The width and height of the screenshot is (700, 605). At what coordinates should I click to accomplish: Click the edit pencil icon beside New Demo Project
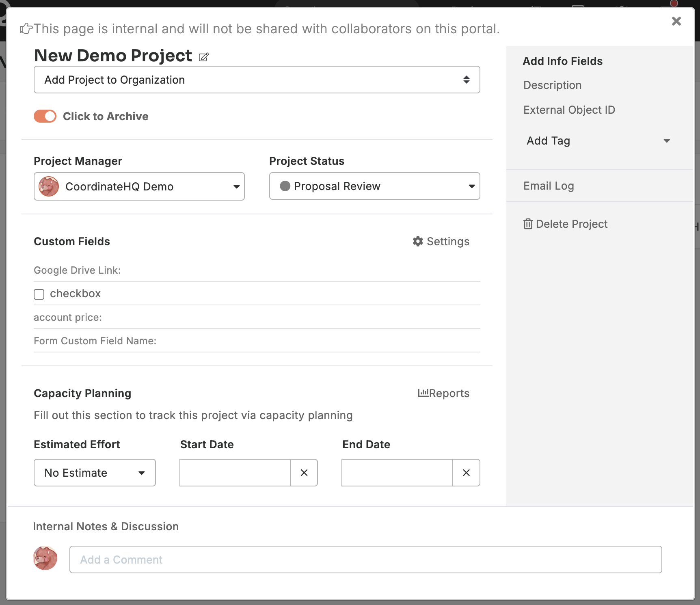[x=204, y=57]
